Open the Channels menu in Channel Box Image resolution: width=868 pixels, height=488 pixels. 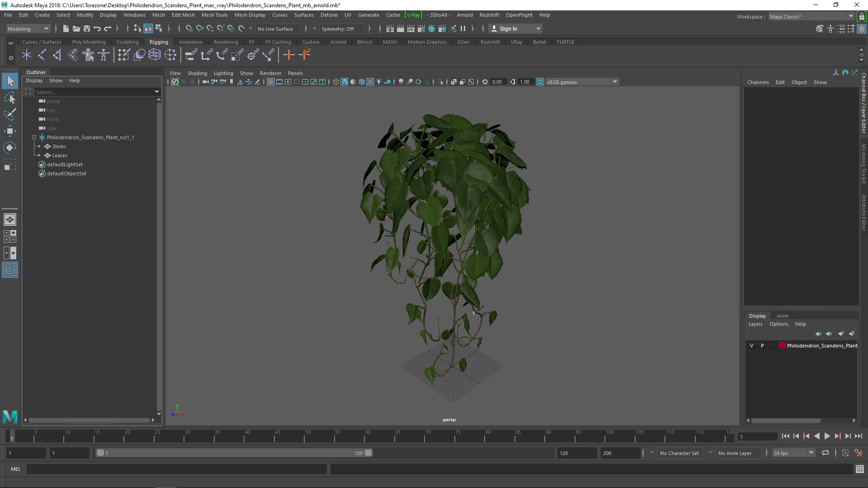758,82
